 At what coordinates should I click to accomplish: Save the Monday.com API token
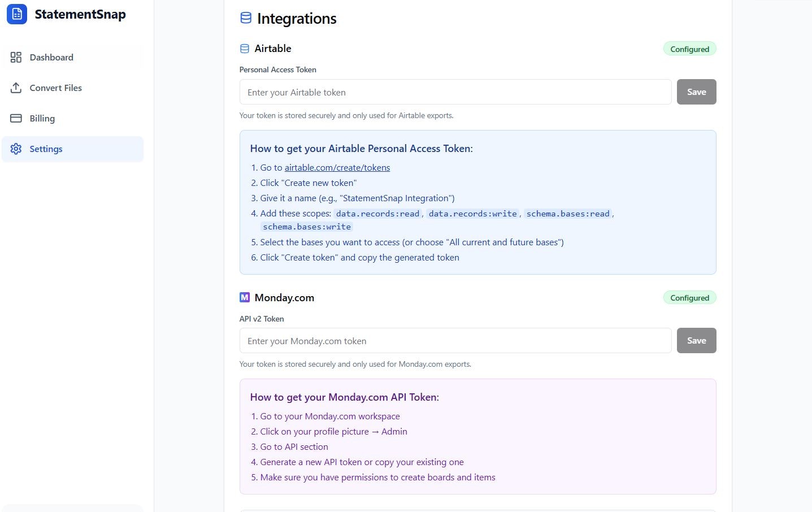point(696,341)
